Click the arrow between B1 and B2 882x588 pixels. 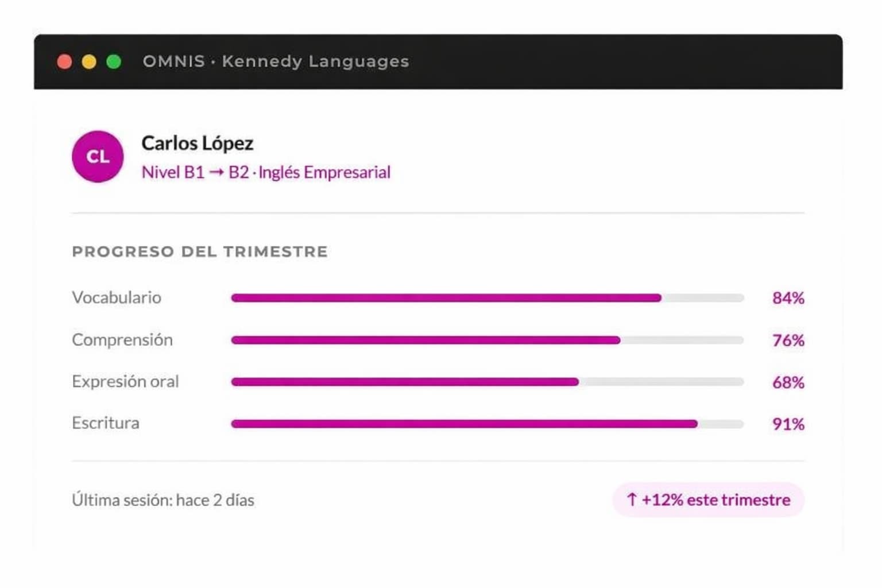coord(216,172)
